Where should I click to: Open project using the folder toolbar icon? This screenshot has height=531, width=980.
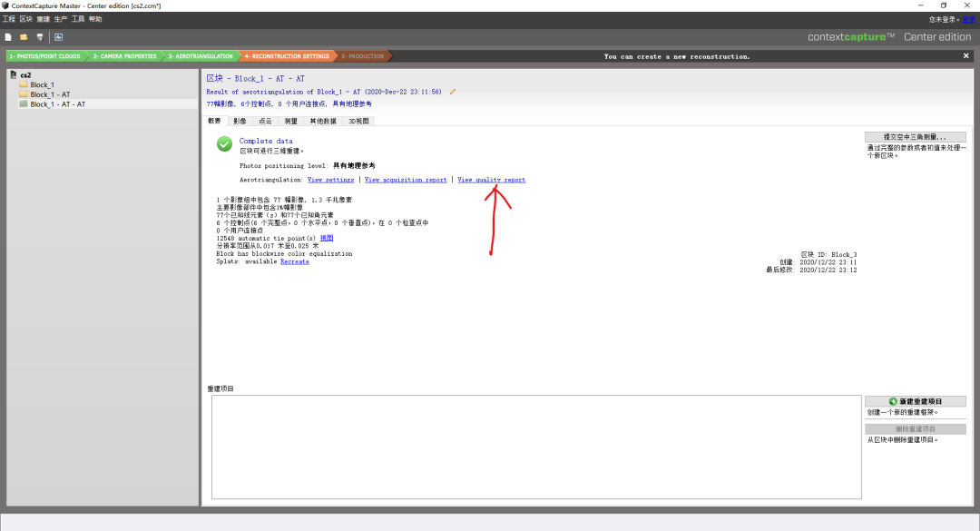[x=24, y=37]
